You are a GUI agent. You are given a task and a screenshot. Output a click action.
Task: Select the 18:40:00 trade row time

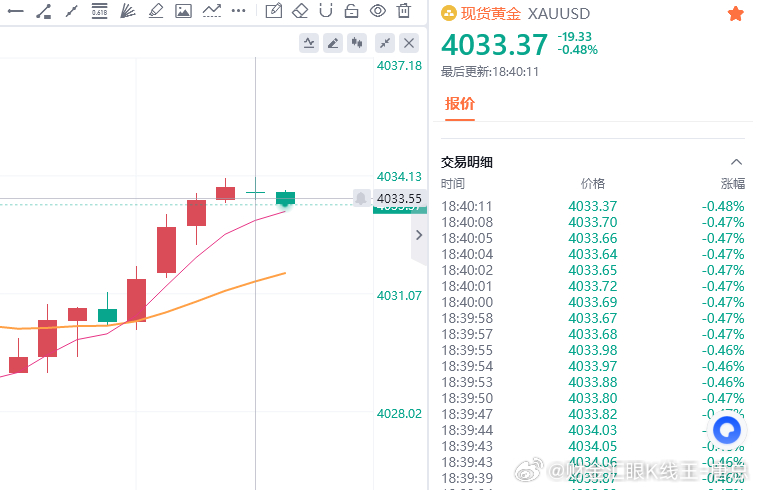click(467, 302)
